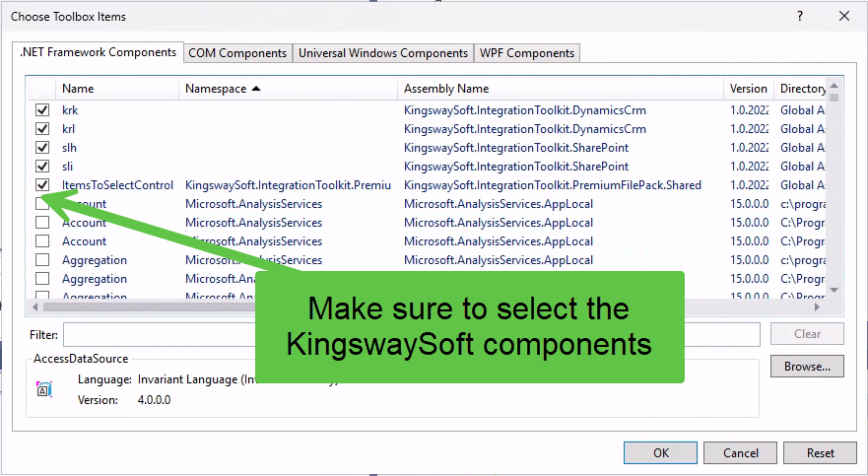Click the krk row's DynamicsCrm assembly cell
This screenshot has height=476, width=868.
click(525, 110)
